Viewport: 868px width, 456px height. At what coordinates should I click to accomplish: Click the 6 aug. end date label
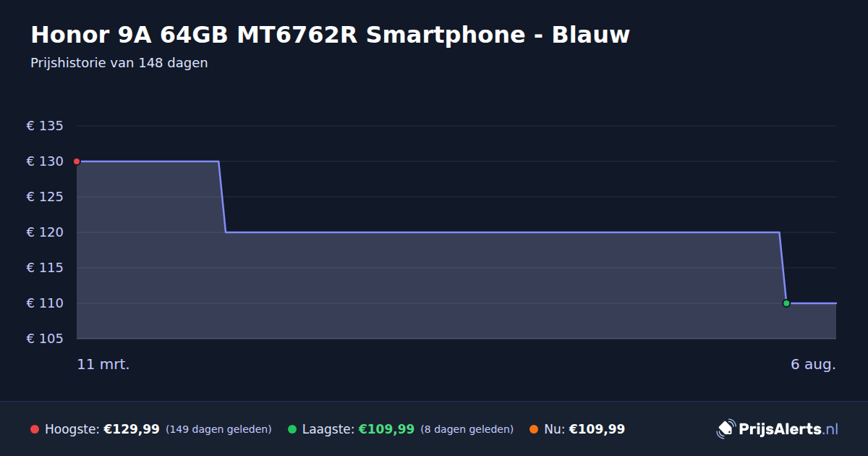[813, 364]
